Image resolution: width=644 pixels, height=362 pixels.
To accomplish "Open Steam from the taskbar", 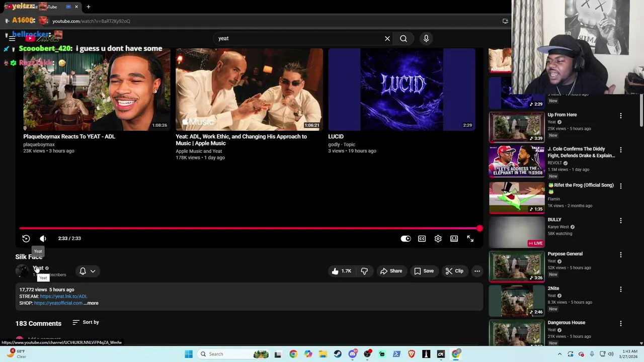I will [338, 354].
